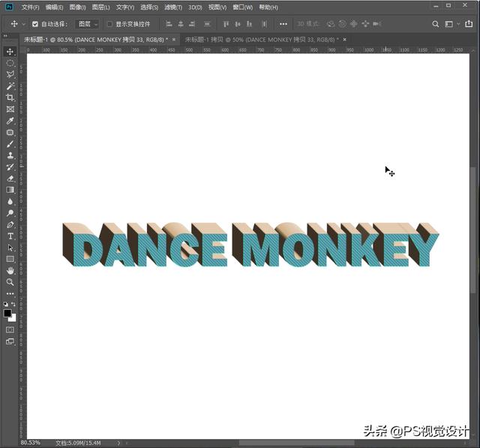This screenshot has width=480, height=448.
Task: Select the Elliptical Marquee tool
Action: (10, 63)
